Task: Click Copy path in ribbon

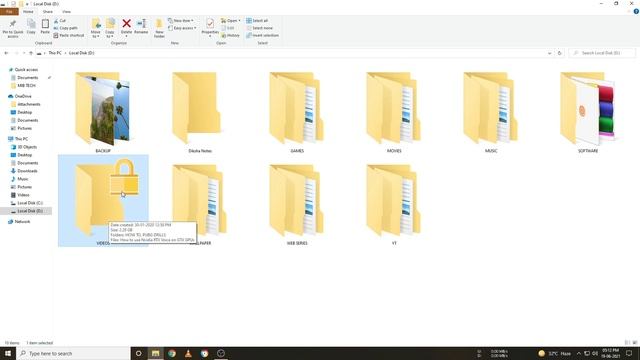Action: (65, 28)
